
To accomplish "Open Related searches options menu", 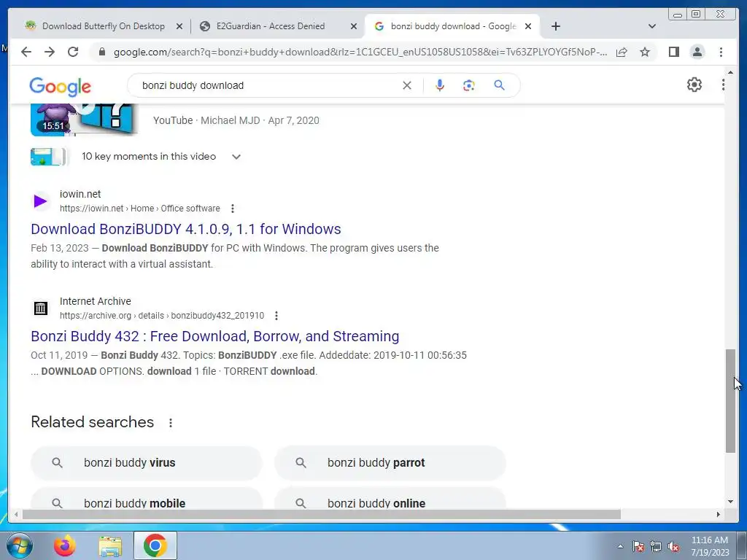I will [171, 423].
